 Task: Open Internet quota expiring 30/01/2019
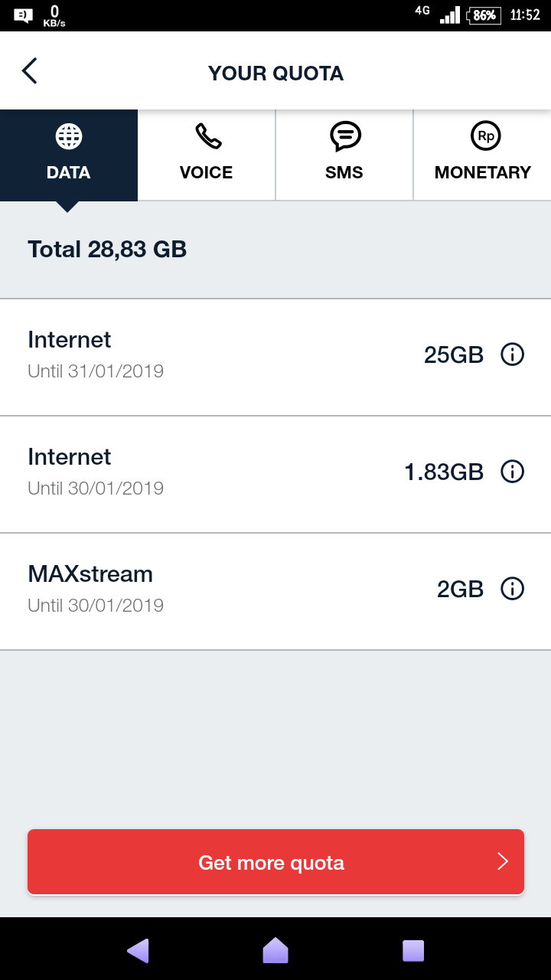click(x=230, y=472)
